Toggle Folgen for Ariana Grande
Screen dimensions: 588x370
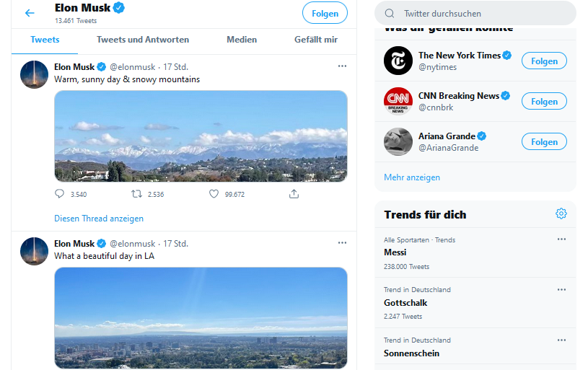(544, 141)
